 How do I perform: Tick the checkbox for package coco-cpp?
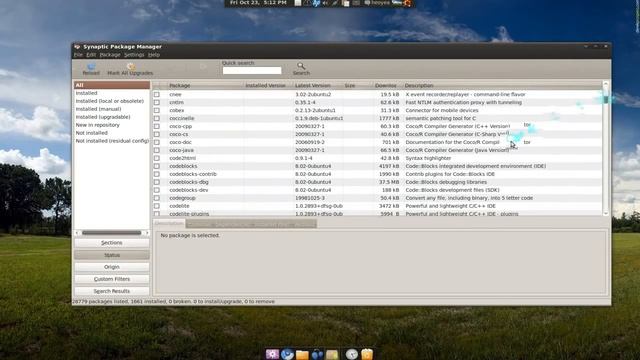coord(157,126)
